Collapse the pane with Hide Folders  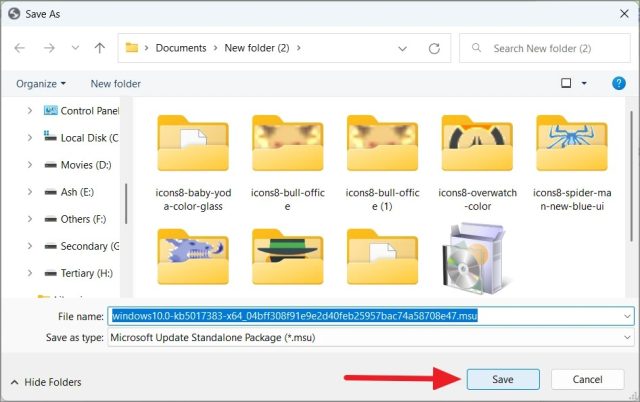[46, 382]
